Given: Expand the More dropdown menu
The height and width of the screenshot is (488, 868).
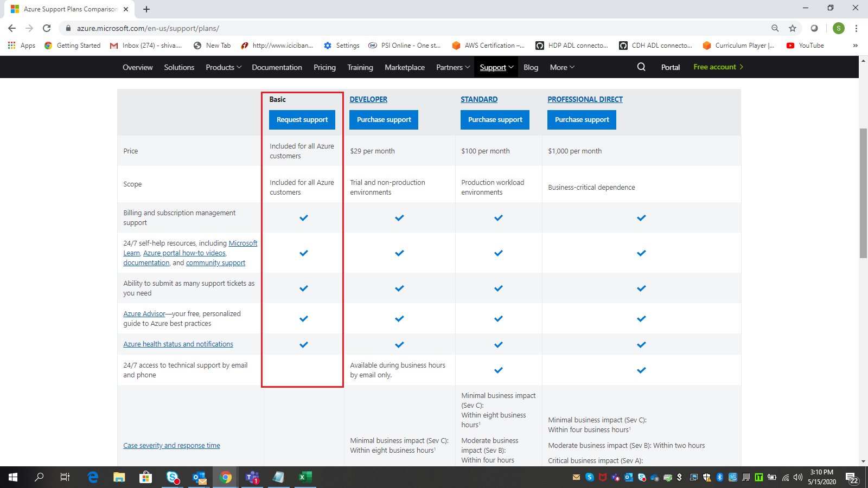Looking at the screenshot, I should pyautogui.click(x=562, y=67).
